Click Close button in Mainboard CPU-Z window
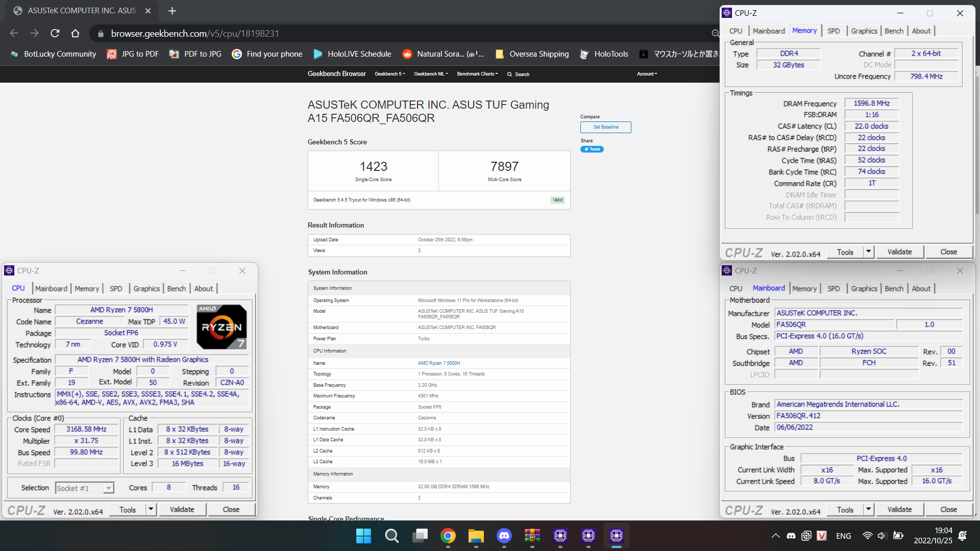The width and height of the screenshot is (980, 551). (948, 509)
